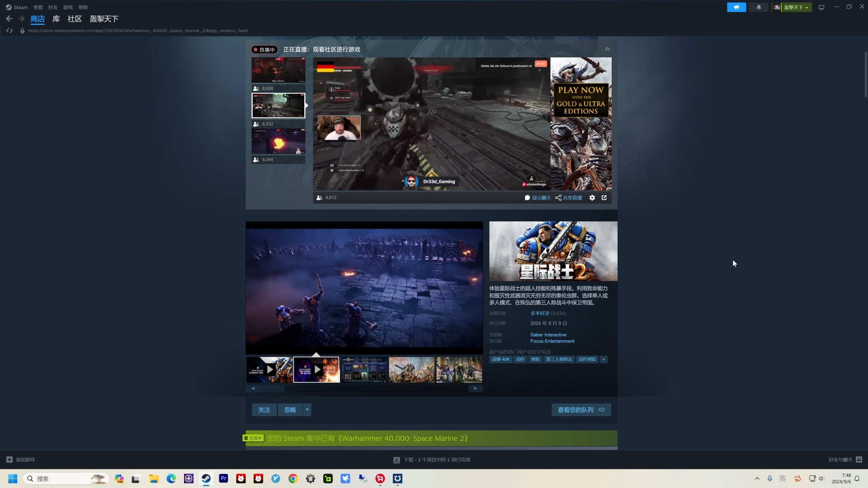Viewport: 868px width, 488px height.
Task: Click the 动作冒险 tag
Action: pyautogui.click(x=587, y=360)
